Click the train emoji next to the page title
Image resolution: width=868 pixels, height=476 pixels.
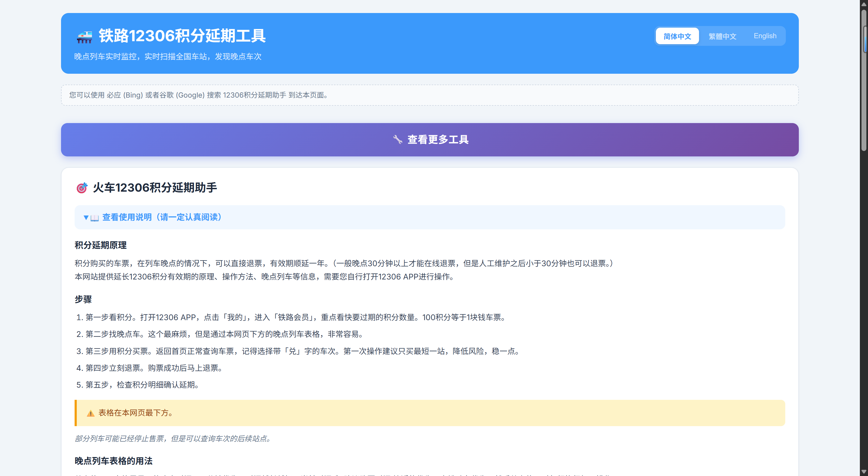coord(85,36)
